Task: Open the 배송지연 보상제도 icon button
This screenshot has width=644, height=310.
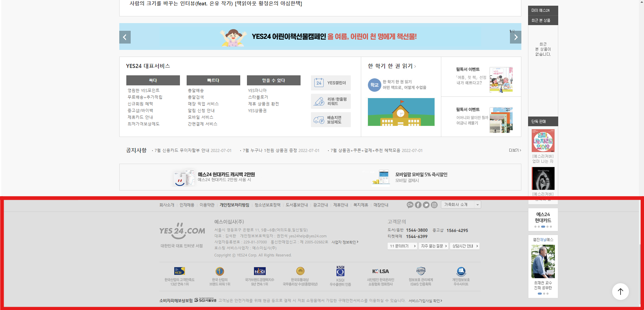Action: point(331,120)
